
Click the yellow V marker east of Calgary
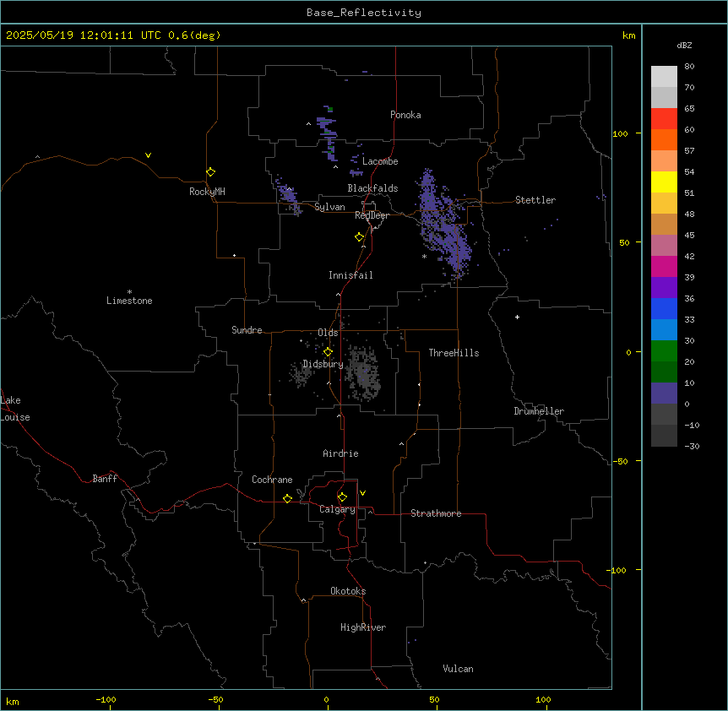pyautogui.click(x=362, y=493)
